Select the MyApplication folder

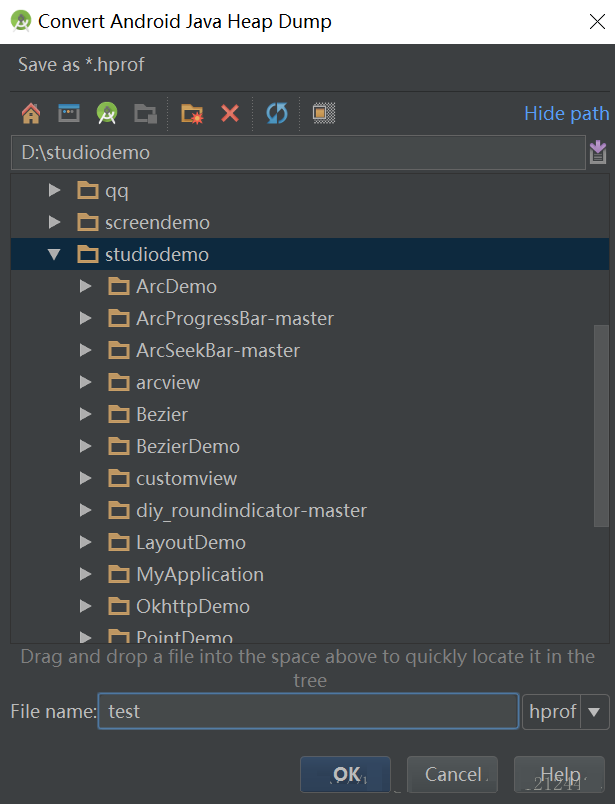click(310, 574)
